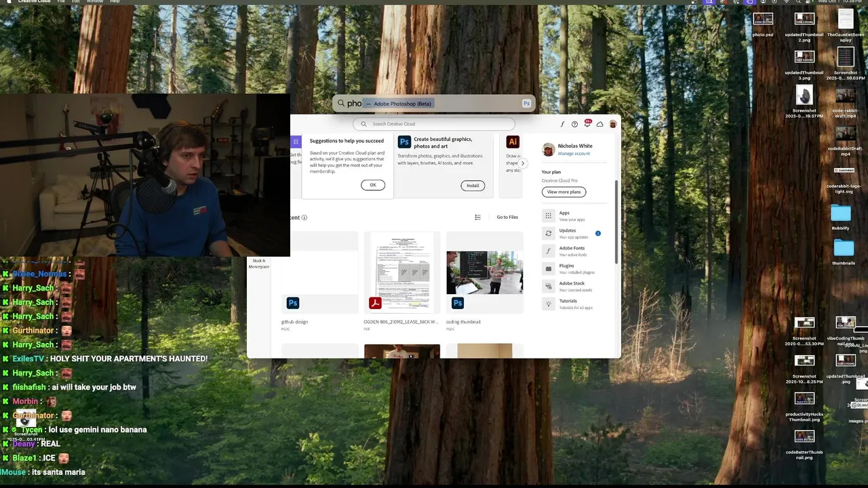Click the date and time in menu bar
Image resolution: width=868 pixels, height=488 pixels.
[840, 2]
